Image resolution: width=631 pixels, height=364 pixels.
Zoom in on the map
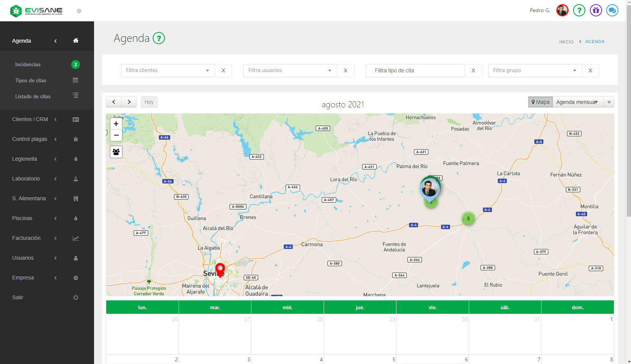click(x=116, y=124)
